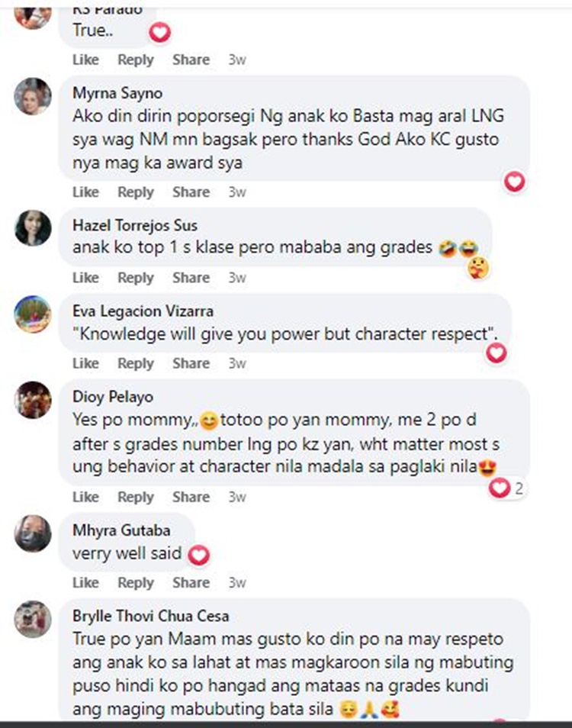Viewport: 572px width, 728px height.
Task: Click heart reaction on Mhyra Gutaba's comment
Action: 199,556
